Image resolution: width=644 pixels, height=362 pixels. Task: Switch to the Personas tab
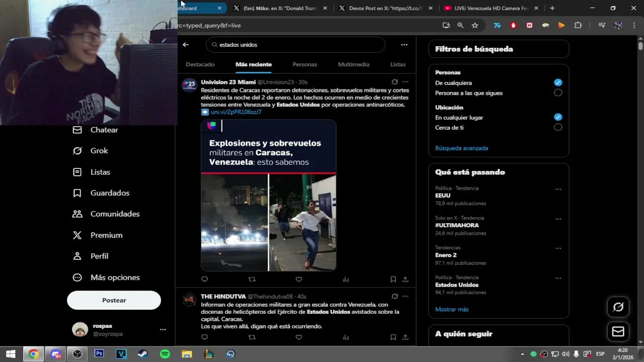305,64
